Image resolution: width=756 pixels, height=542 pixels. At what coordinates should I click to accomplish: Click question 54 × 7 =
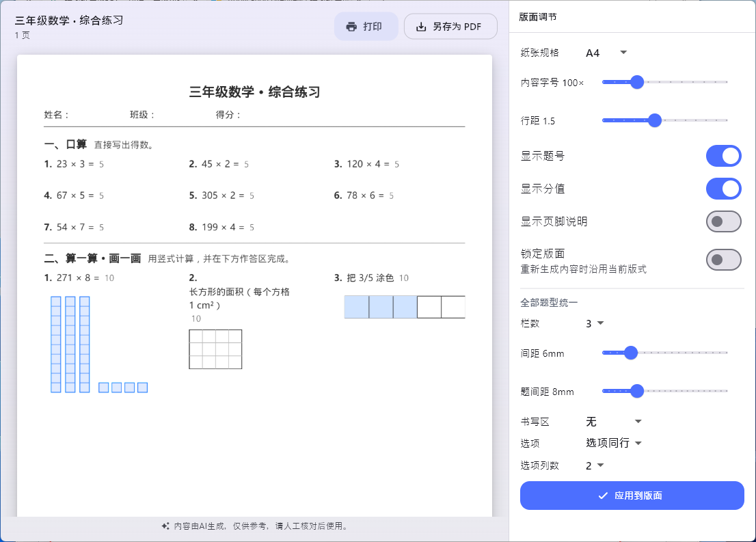click(74, 227)
